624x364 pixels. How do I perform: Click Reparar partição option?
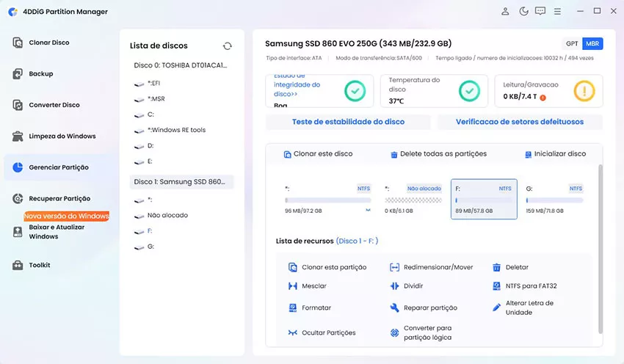coord(424,308)
